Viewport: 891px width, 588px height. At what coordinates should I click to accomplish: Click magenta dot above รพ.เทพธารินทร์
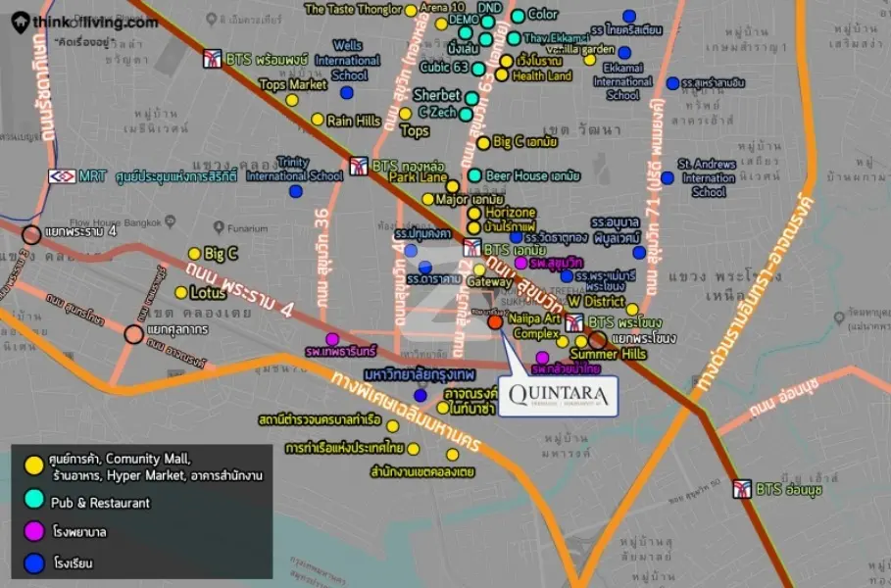tap(332, 339)
